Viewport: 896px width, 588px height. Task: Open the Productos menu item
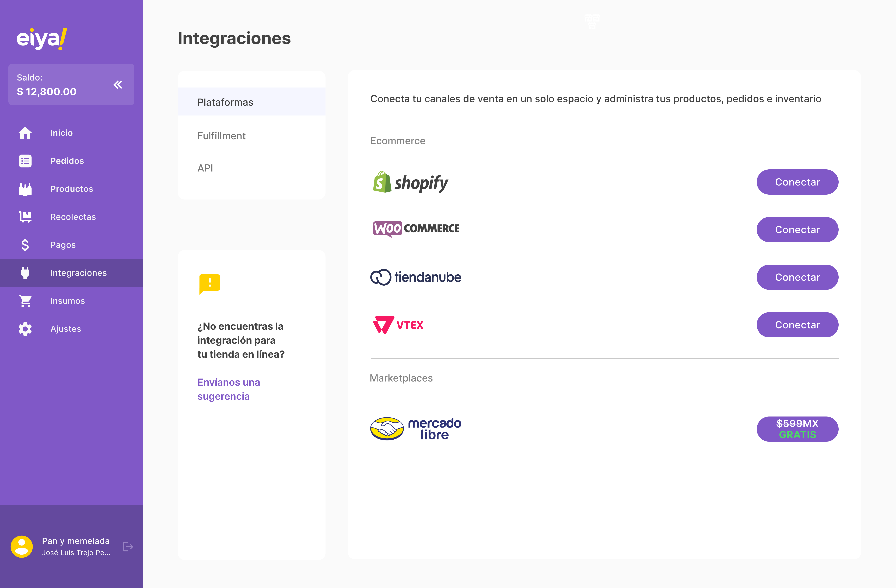point(72,189)
